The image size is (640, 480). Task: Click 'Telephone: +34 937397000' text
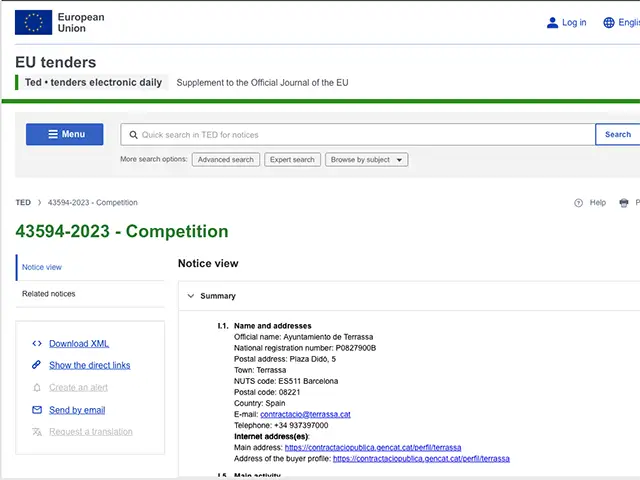[281, 425]
